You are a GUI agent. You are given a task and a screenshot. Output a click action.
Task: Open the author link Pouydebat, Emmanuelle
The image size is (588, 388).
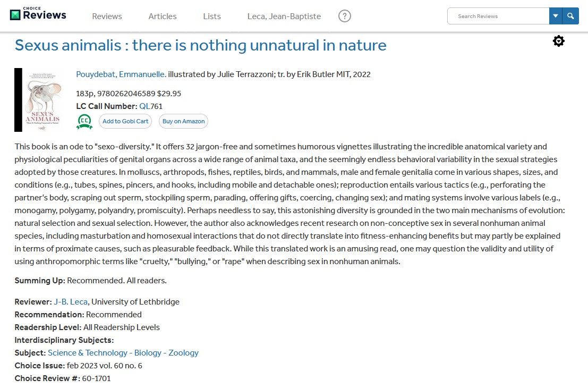[121, 74]
